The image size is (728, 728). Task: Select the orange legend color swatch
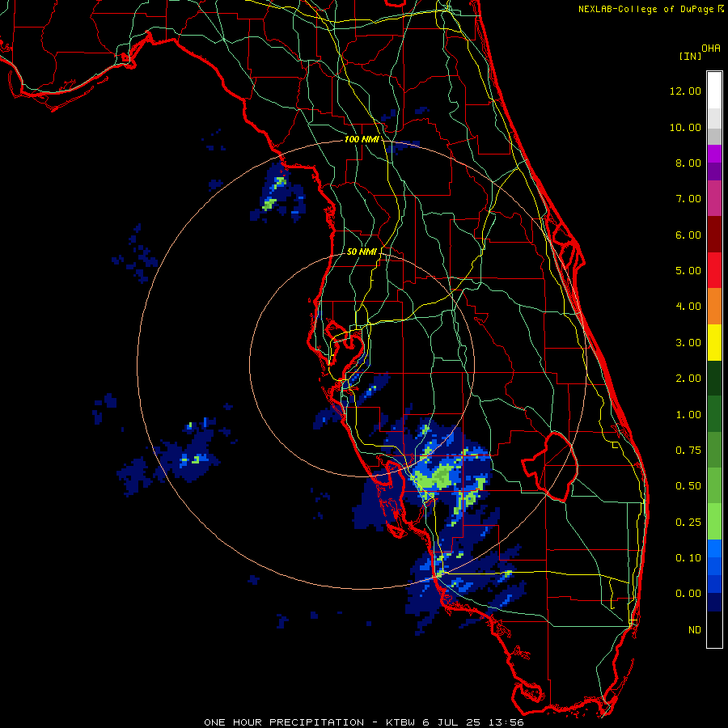[x=714, y=306]
